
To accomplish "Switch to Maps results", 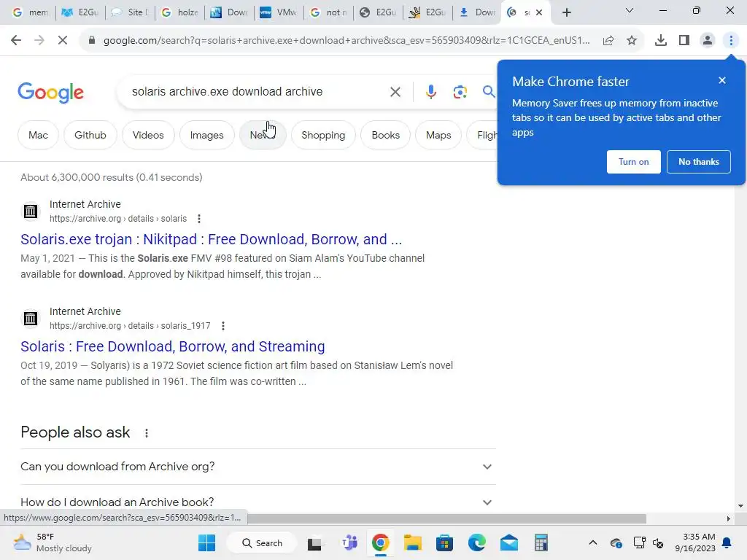I will pyautogui.click(x=438, y=135).
